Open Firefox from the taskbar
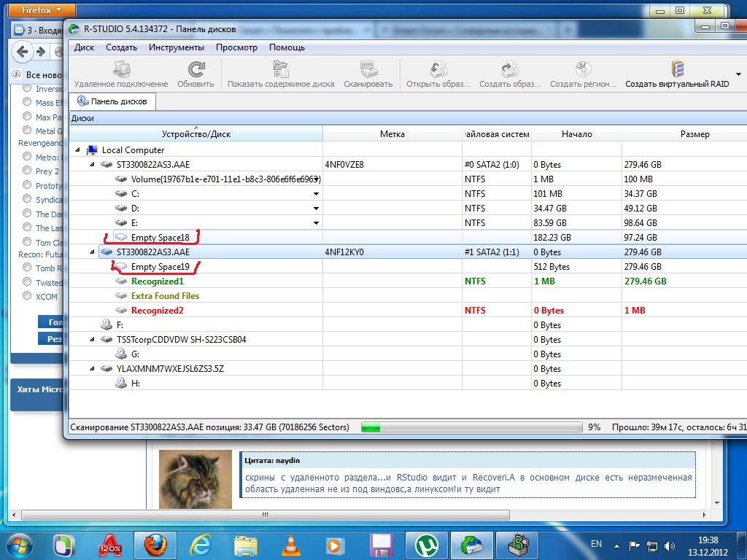Image resolution: width=747 pixels, height=560 pixels. tap(155, 545)
